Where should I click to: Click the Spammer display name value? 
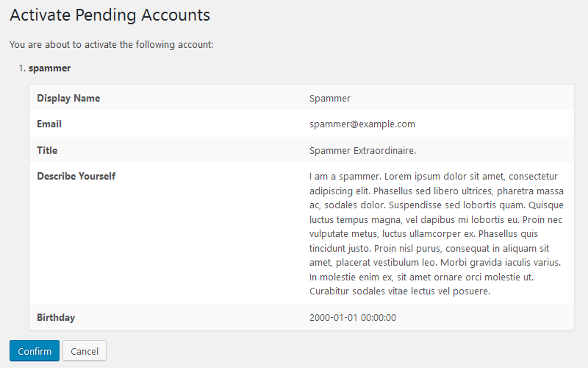330,99
